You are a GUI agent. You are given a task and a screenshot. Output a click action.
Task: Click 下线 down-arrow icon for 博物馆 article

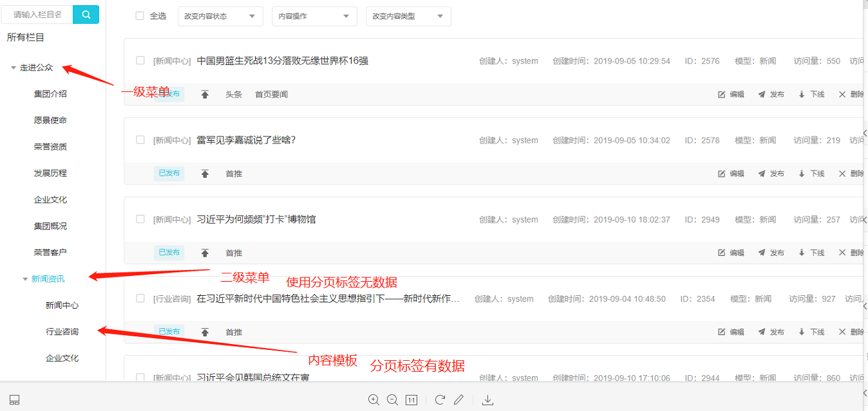tap(802, 253)
